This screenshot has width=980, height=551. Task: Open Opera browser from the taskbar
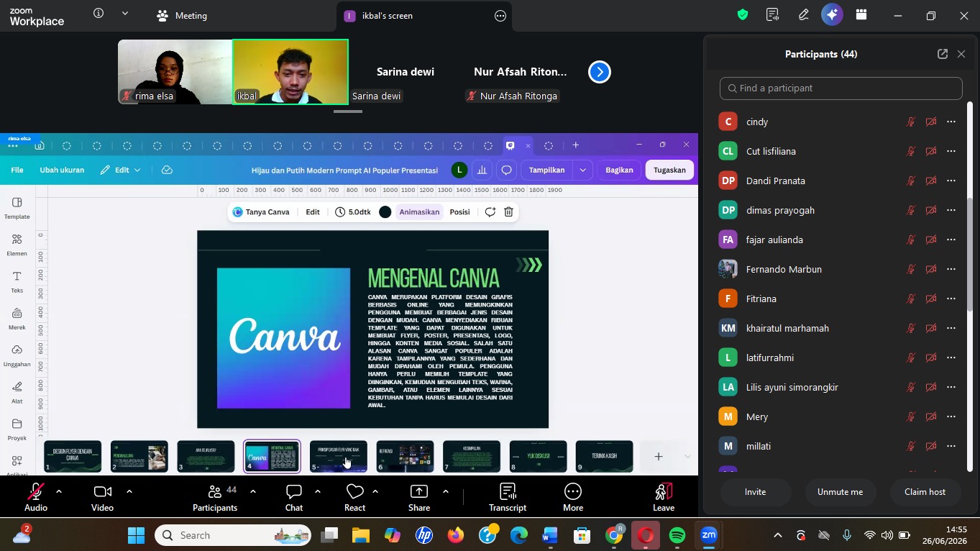[646, 535]
